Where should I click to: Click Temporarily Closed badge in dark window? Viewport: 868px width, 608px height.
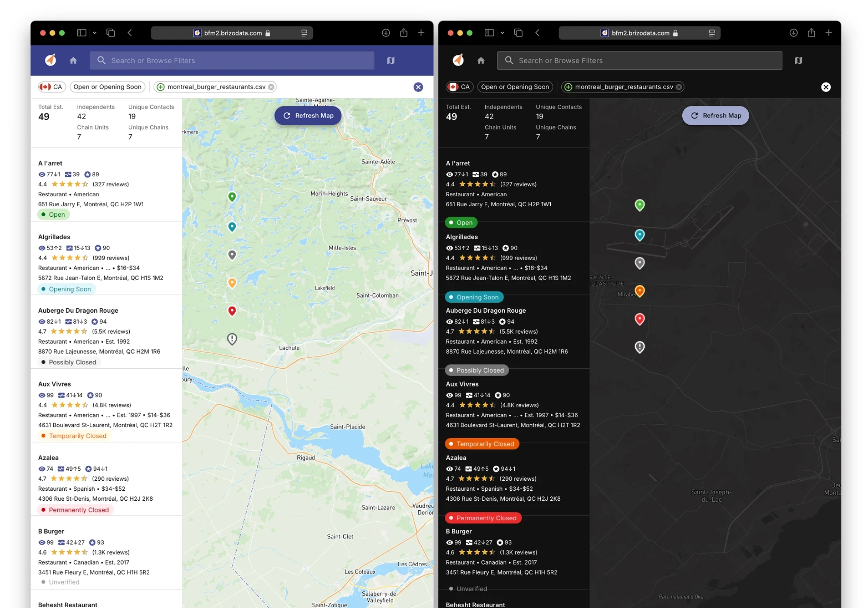click(x=482, y=444)
